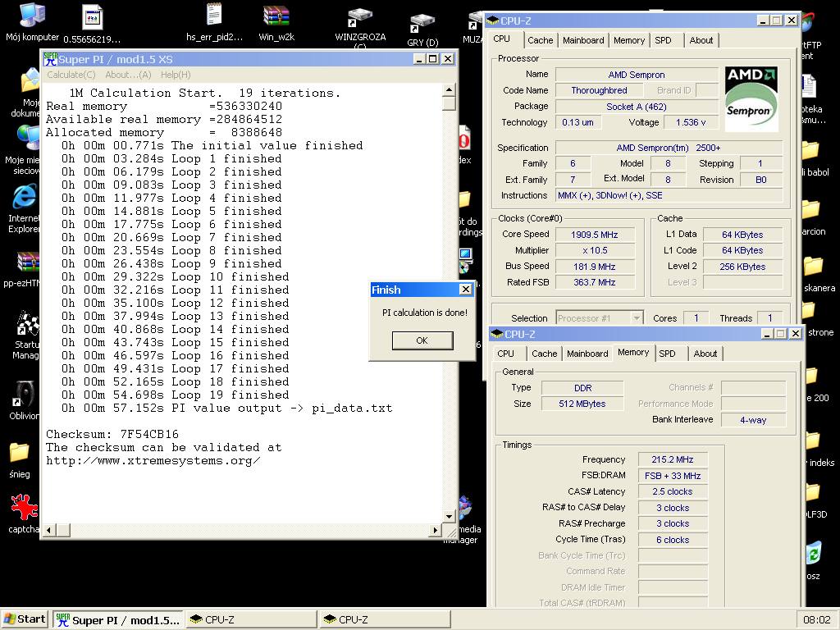The image size is (840, 630).
Task: Switch to About tab in upper CPU-Z
Action: pyautogui.click(x=701, y=40)
